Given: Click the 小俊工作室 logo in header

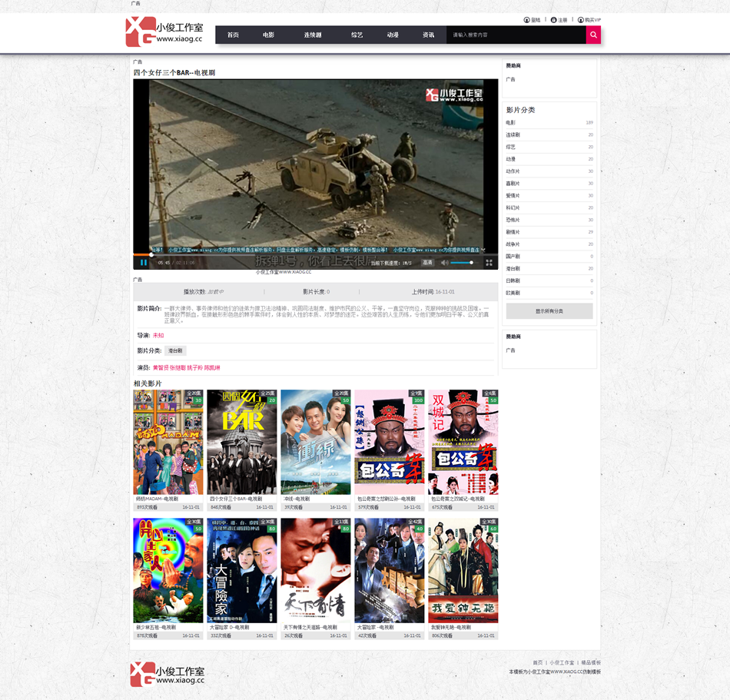Looking at the screenshot, I should click(164, 32).
